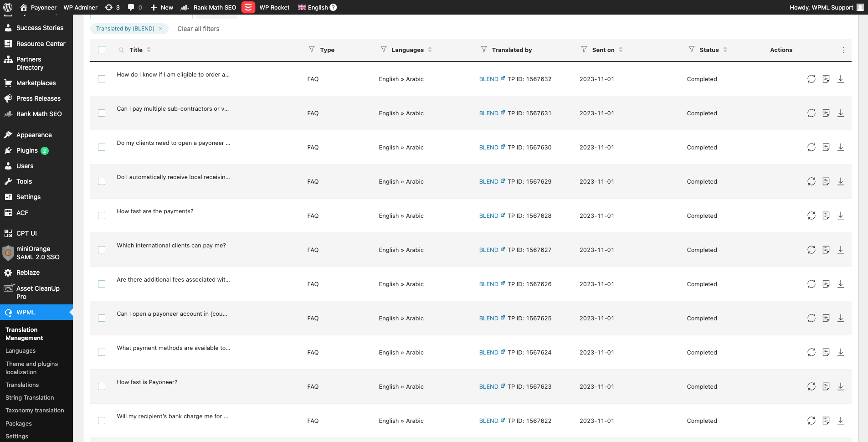The height and width of the screenshot is (442, 868).
Task: Refresh status for job TP ID 1567626
Action: point(812,284)
